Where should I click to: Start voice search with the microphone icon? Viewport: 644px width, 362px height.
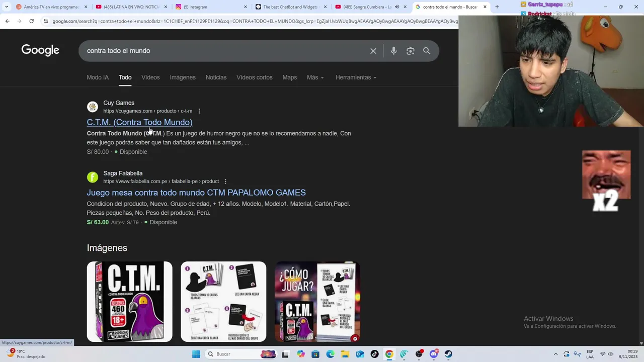pos(393,51)
